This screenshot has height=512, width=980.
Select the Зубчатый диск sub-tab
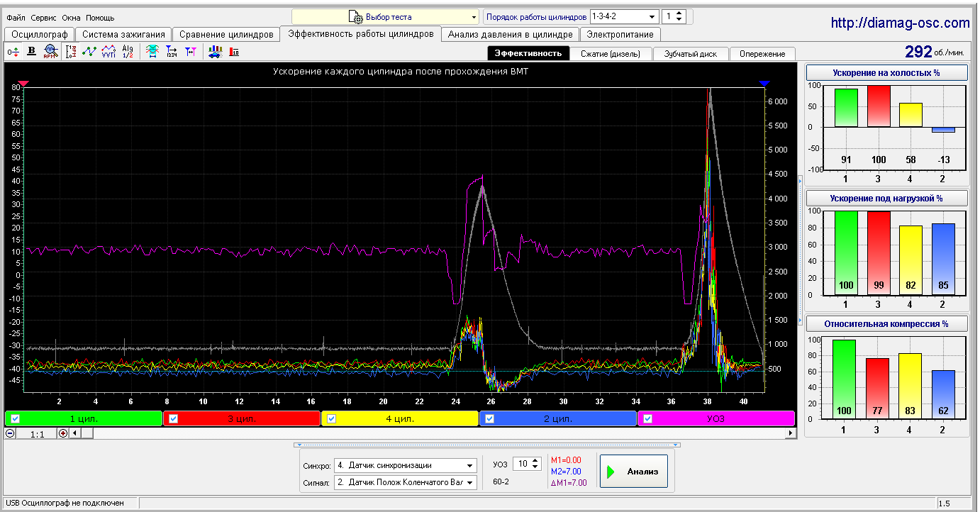[x=691, y=54]
